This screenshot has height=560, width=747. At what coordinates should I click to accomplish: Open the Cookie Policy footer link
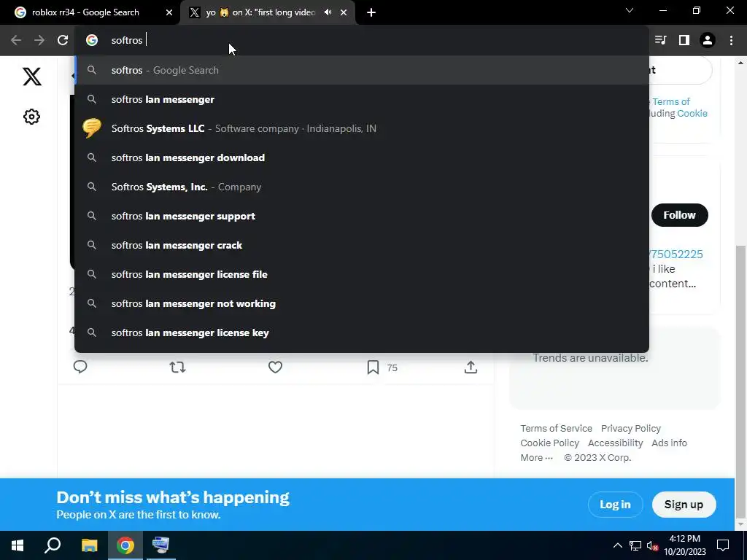click(549, 443)
